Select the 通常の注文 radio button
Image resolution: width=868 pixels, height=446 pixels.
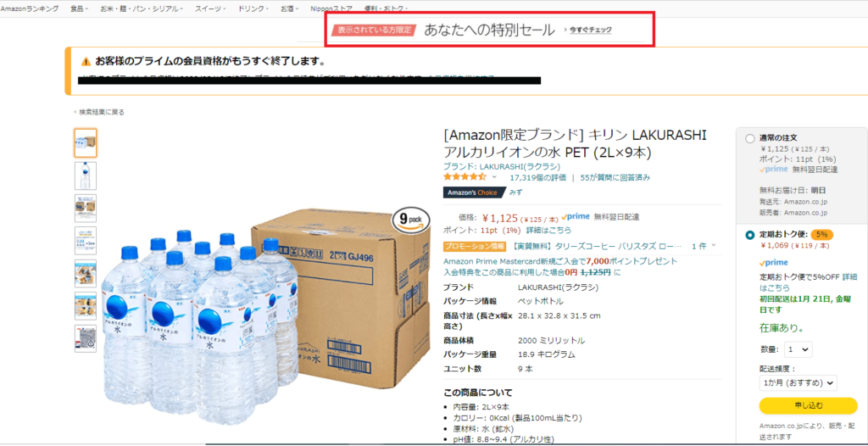(749, 138)
